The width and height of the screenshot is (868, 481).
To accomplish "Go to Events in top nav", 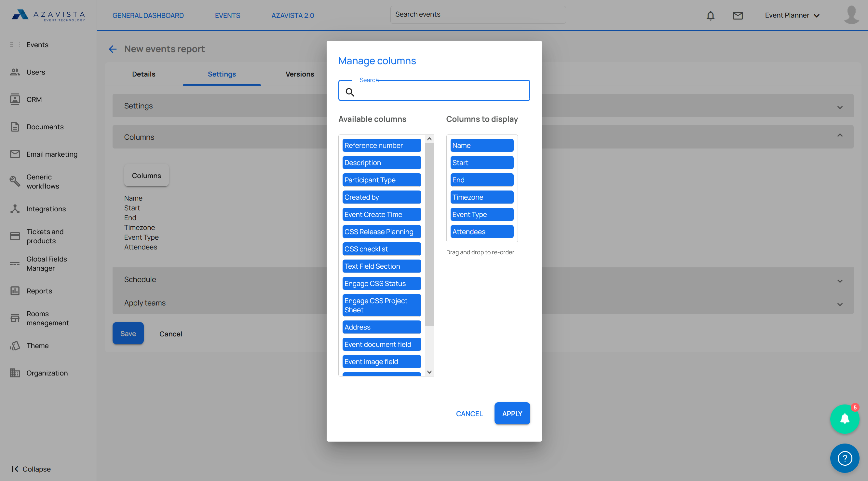I will click(x=227, y=15).
